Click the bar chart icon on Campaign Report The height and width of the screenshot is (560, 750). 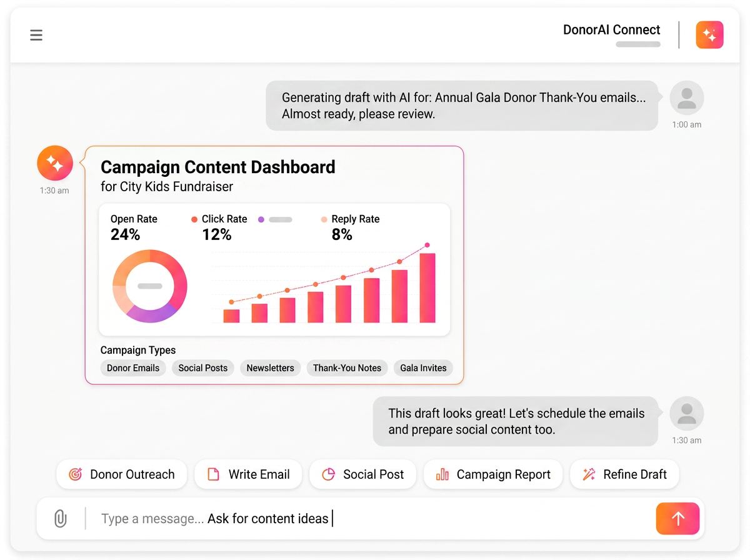coord(442,474)
